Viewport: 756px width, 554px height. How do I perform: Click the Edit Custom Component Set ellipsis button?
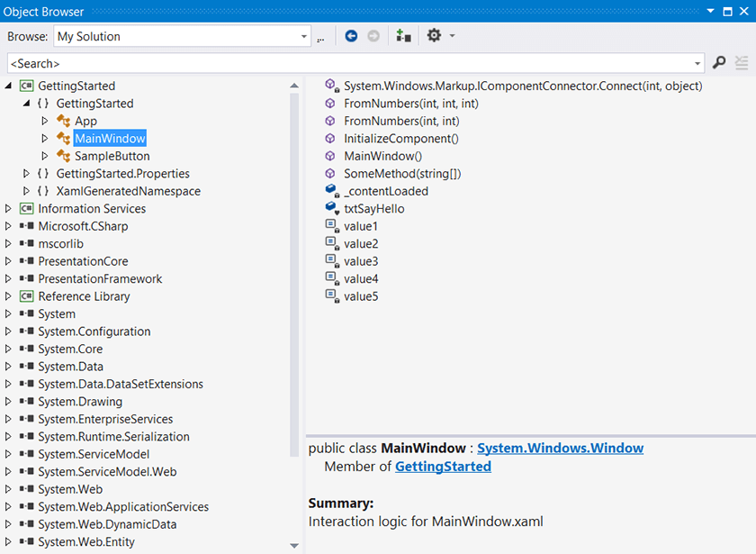coord(320,39)
